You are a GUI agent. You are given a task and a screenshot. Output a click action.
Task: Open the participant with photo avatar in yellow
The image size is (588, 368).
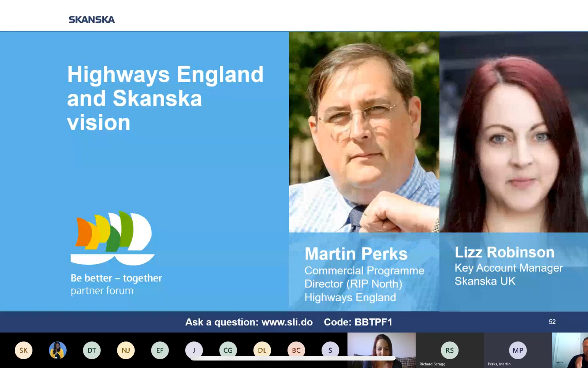(57, 350)
